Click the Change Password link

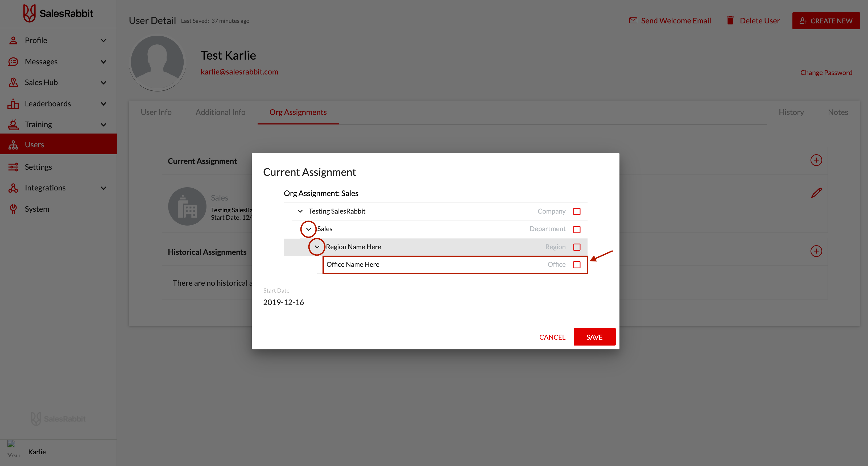826,73
